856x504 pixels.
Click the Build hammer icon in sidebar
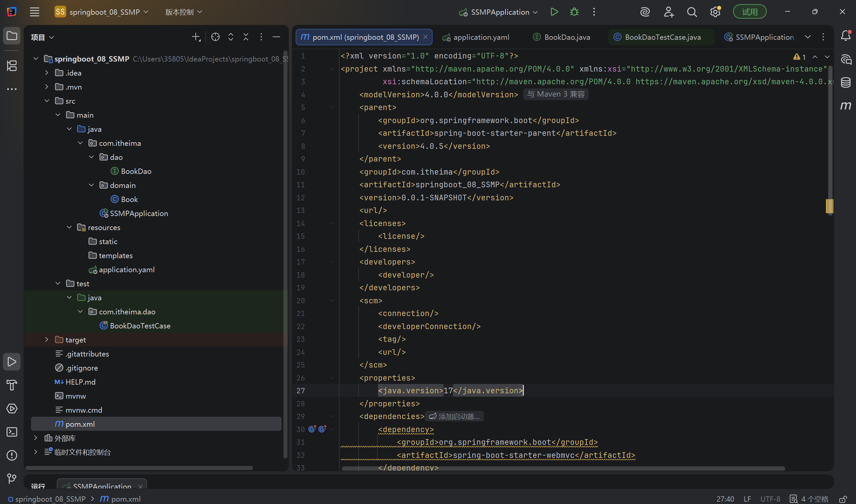12,385
